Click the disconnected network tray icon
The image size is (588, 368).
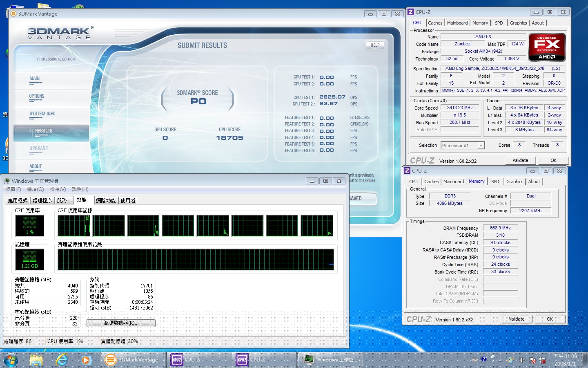[x=542, y=360]
